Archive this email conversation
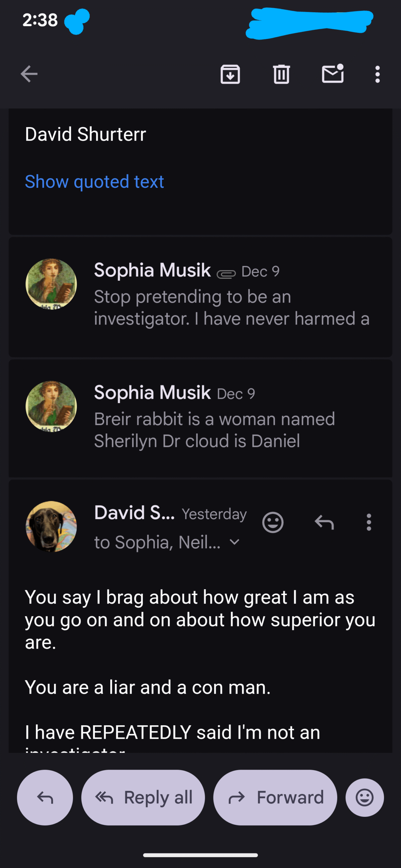This screenshot has height=868, width=401. [x=230, y=74]
